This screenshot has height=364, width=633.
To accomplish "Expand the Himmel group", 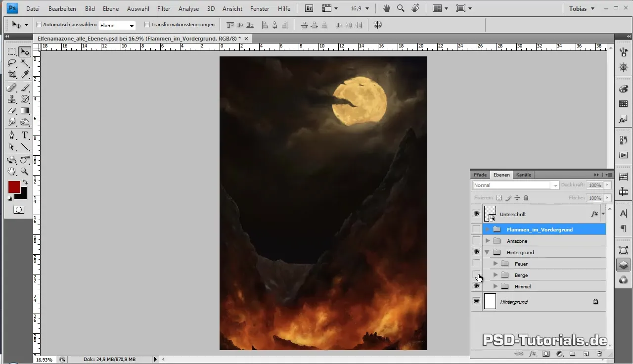I will pos(496,286).
